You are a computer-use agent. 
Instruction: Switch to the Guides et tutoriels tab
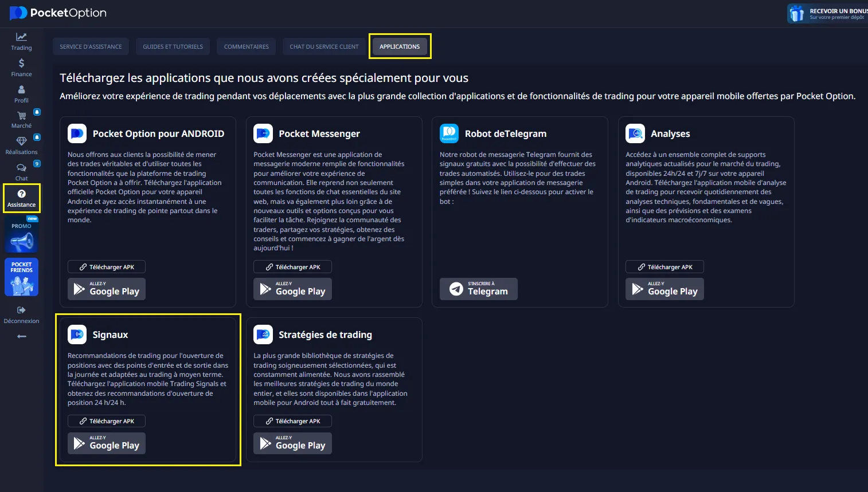coord(173,46)
